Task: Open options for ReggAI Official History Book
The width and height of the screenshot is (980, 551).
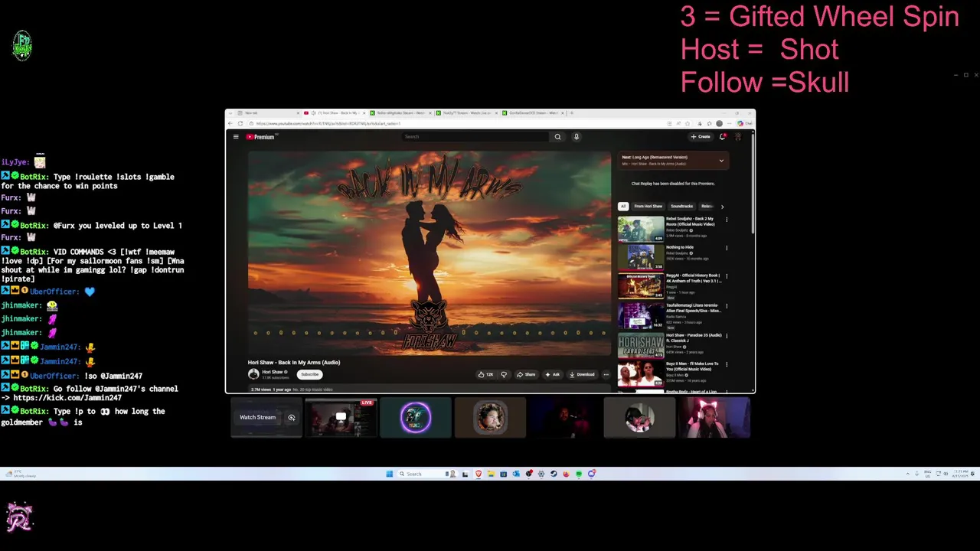Action: click(x=727, y=276)
